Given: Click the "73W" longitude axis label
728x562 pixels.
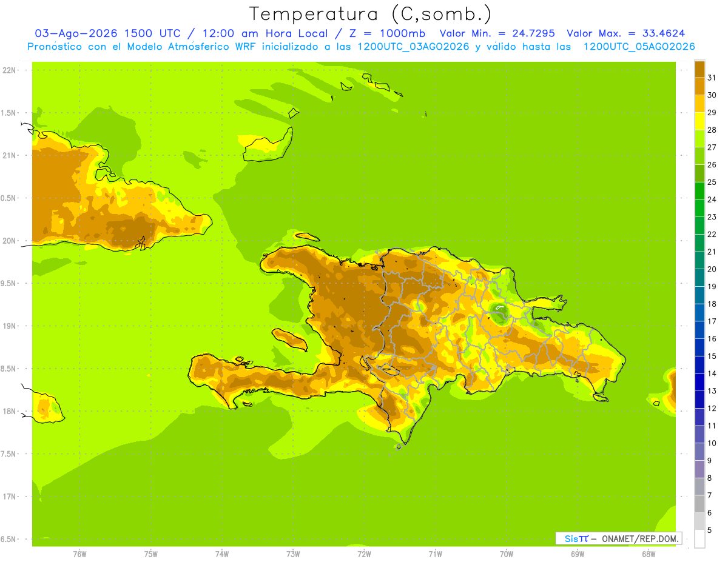Looking at the screenshot, I should tap(293, 554).
